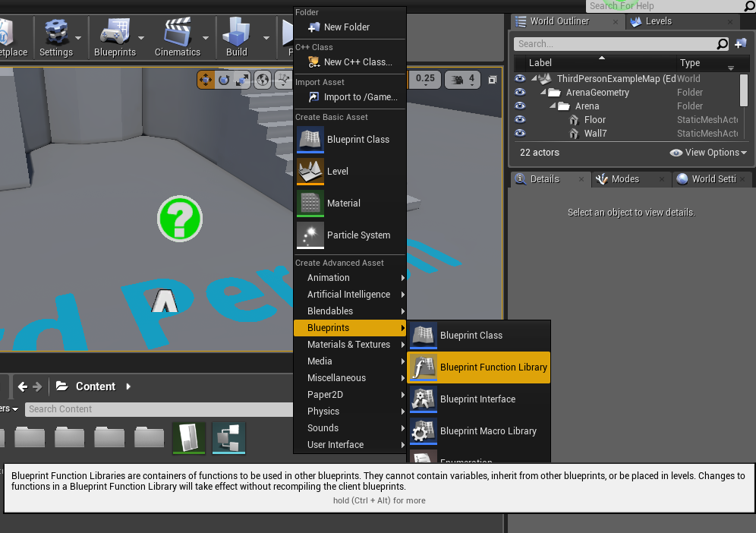
Task: Collapse the Arena folder node
Action: [553, 106]
